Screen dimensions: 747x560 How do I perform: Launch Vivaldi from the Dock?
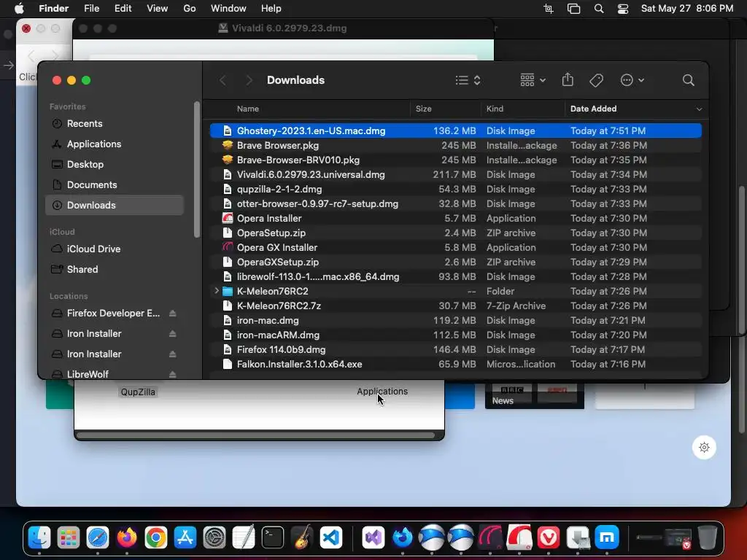point(549,537)
